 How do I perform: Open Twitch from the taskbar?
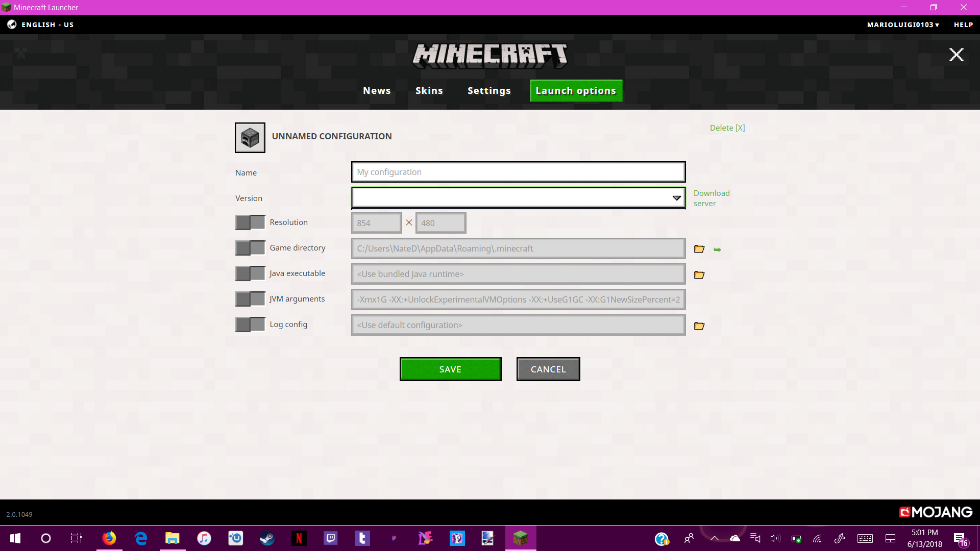coord(331,538)
